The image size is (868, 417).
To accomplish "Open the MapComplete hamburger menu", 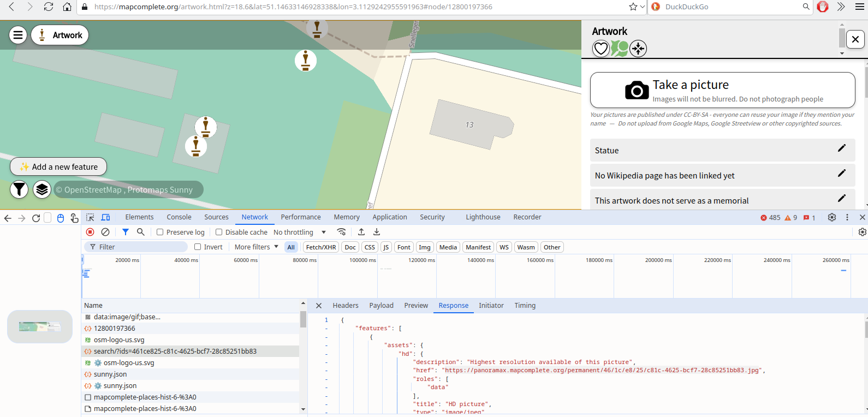I will point(18,35).
